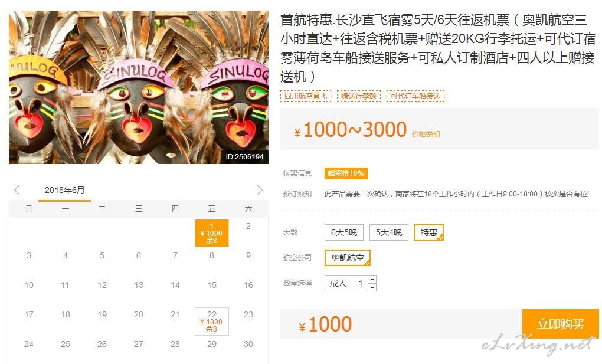Click the 2018年6月 month tab
Image resolution: width=602 pixels, height=364 pixels.
tap(64, 190)
